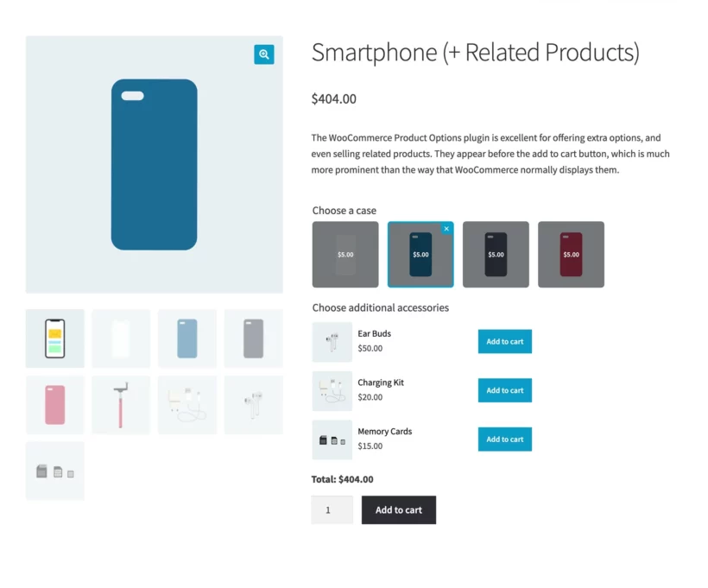
Task: Click the main Add to cart button
Action: pos(398,509)
